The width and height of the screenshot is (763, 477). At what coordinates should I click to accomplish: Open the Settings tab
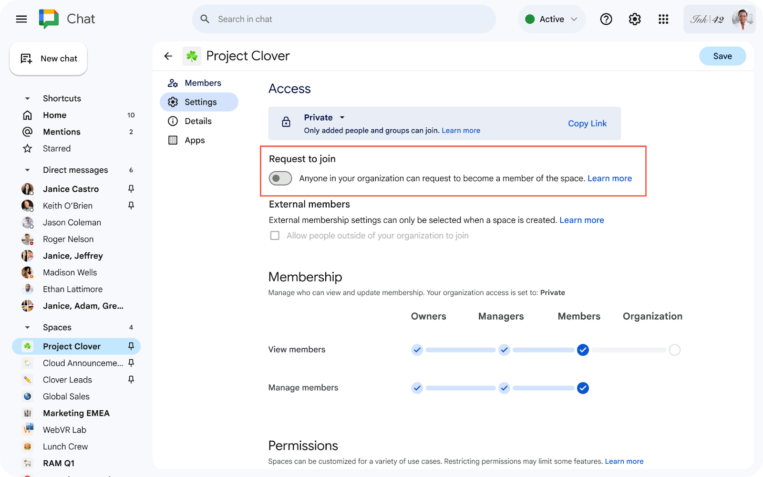[x=199, y=102]
